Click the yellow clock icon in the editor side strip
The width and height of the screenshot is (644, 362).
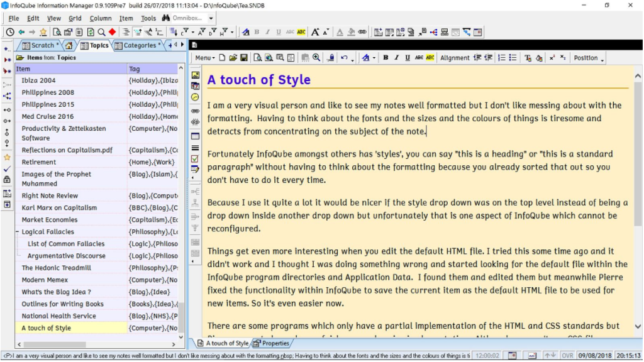196,97
